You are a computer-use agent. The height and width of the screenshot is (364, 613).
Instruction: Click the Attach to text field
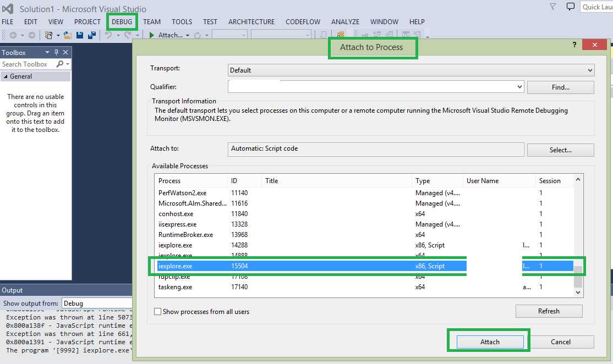pyautogui.click(x=376, y=149)
